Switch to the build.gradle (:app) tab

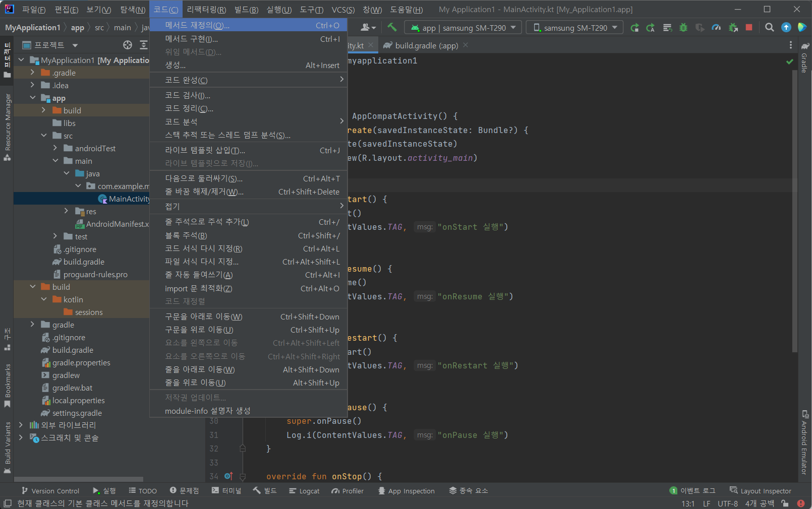tap(426, 45)
